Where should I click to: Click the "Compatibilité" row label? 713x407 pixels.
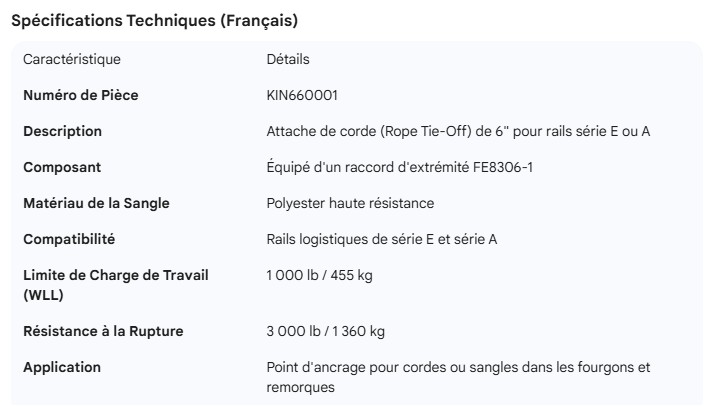coord(69,240)
